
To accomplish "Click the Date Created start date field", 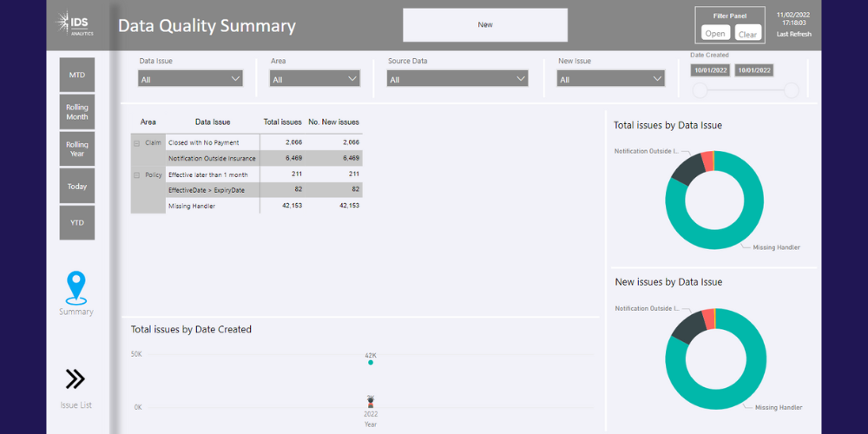I will pos(710,71).
